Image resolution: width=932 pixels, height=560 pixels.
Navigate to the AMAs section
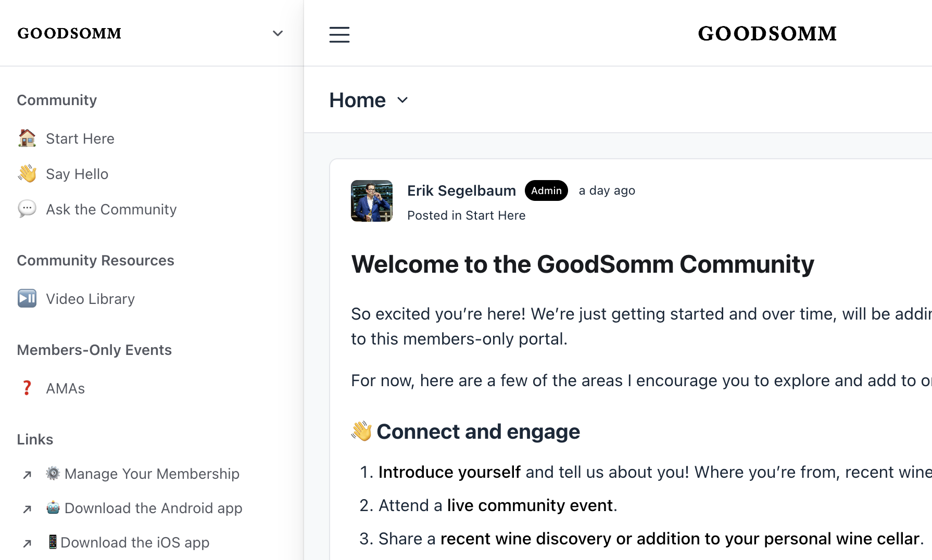66,388
